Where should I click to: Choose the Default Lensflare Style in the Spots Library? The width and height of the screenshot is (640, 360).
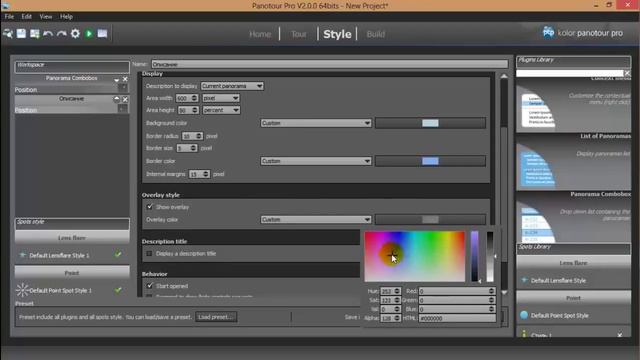click(558, 280)
